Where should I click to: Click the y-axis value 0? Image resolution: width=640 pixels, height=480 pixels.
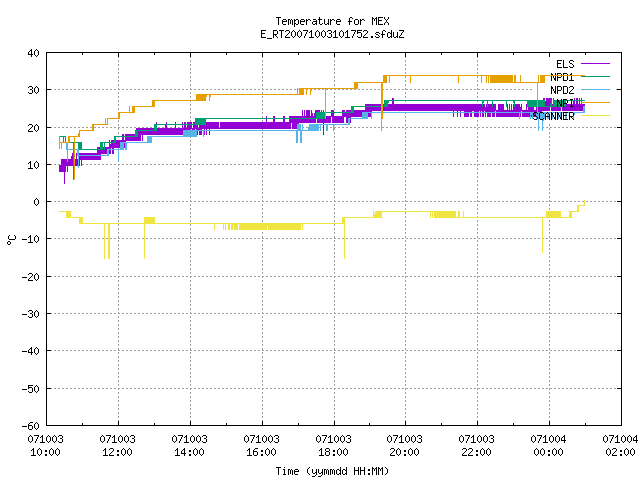pyautogui.click(x=37, y=202)
